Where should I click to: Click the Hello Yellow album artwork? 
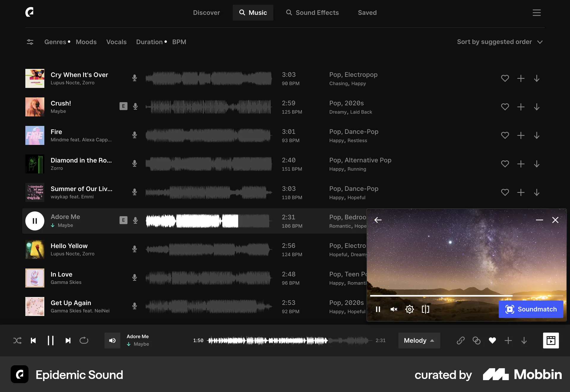pos(35,249)
